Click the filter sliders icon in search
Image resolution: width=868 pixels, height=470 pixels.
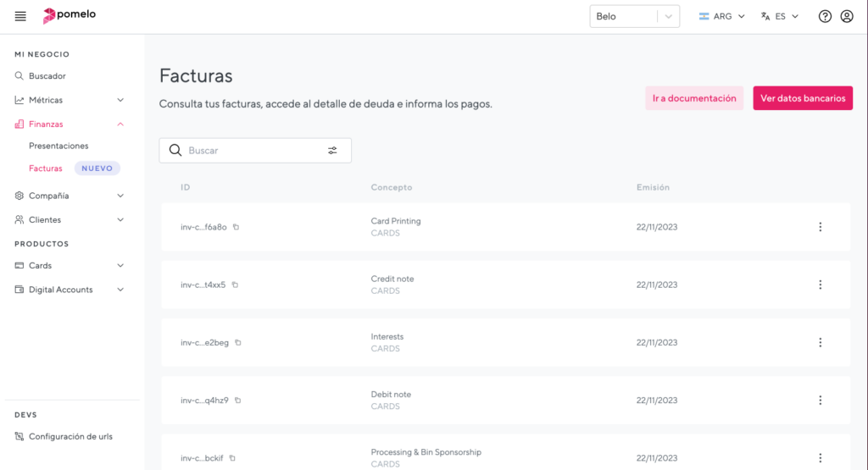tap(332, 151)
